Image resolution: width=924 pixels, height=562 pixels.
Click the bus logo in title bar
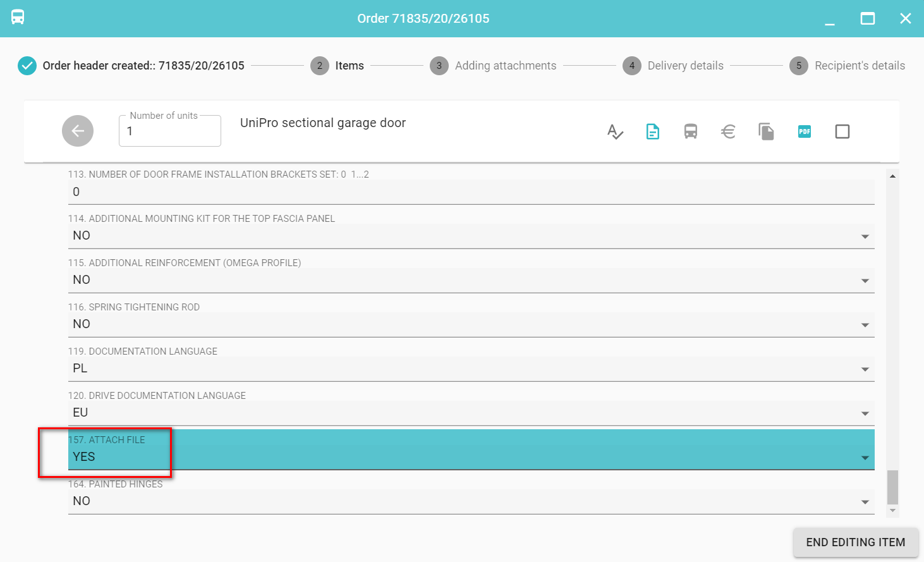(18, 18)
